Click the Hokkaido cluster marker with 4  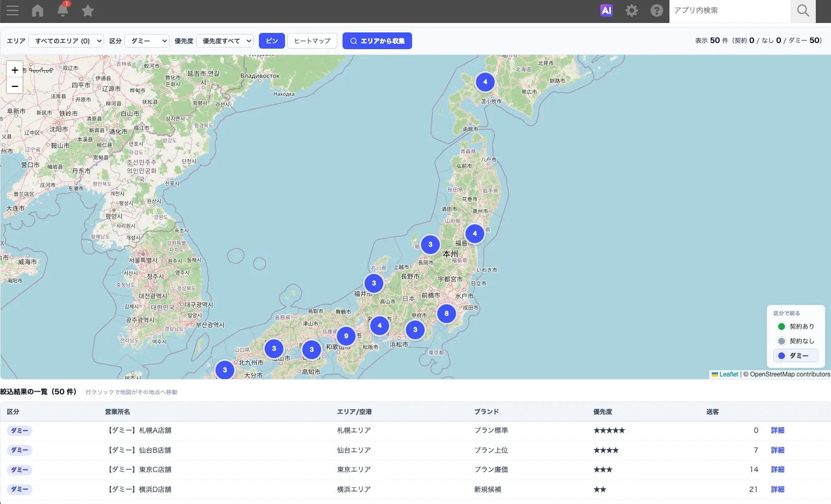pos(485,82)
